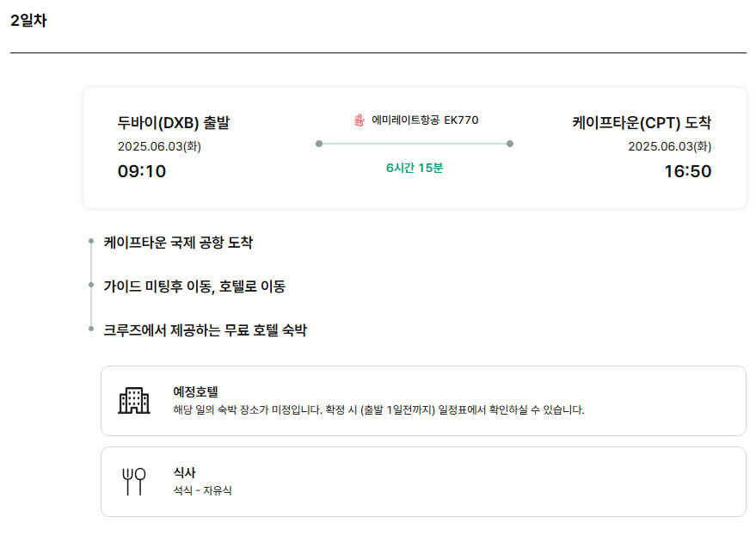This screenshot has width=756, height=554.
Task: Click the Emirates airline logo icon
Action: 360,120
